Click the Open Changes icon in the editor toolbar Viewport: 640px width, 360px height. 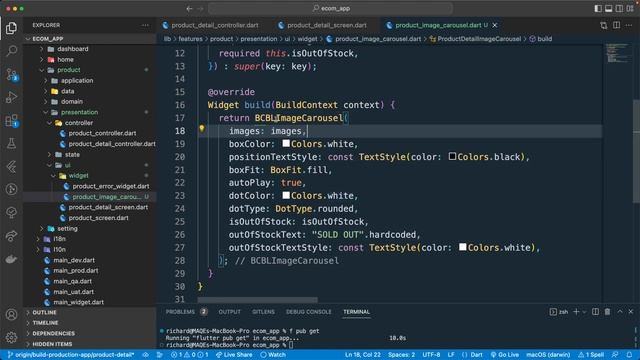(604, 25)
